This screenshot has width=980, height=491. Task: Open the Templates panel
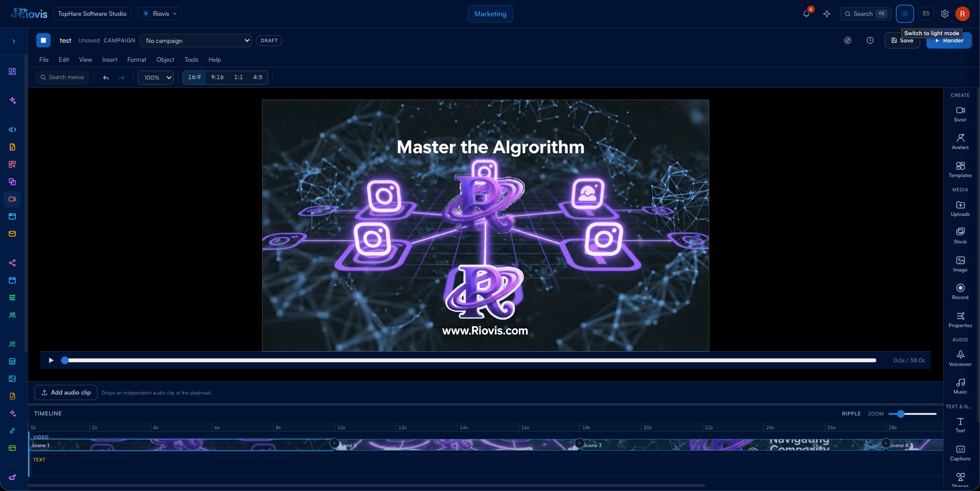pyautogui.click(x=960, y=170)
